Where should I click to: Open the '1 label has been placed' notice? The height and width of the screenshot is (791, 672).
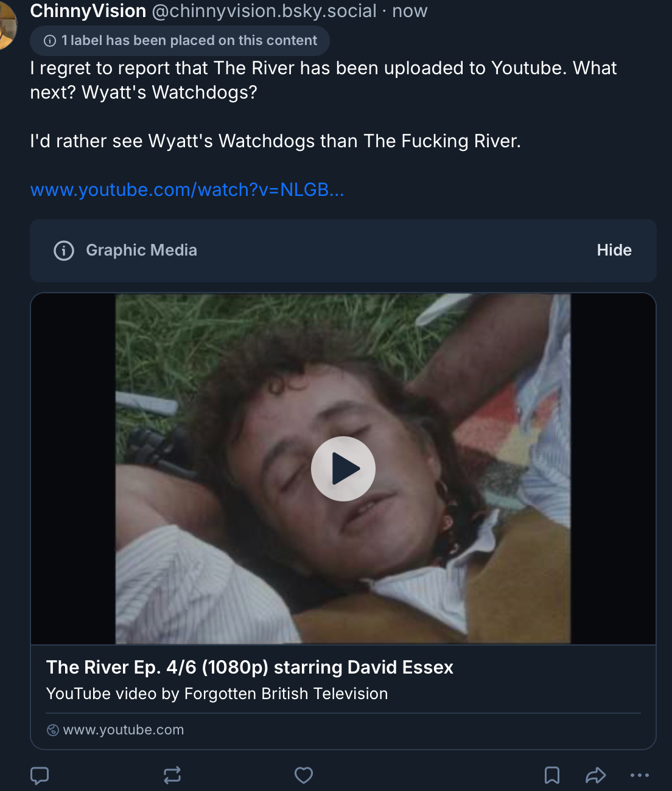[x=189, y=41]
